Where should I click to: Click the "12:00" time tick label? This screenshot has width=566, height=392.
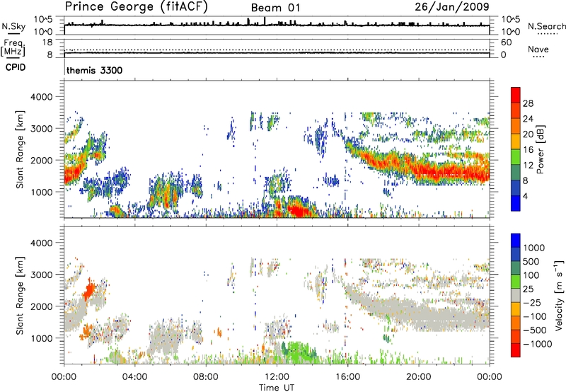click(x=277, y=377)
